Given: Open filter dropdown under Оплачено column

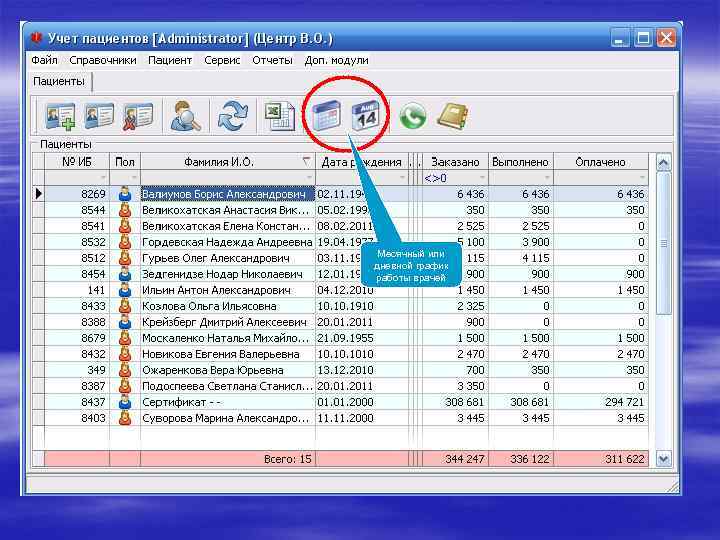Looking at the screenshot, I should (642, 178).
